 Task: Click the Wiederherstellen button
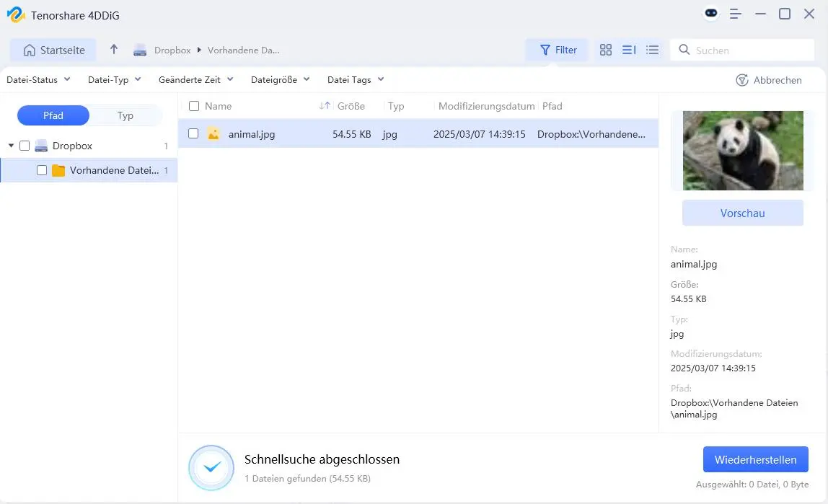pyautogui.click(x=755, y=459)
